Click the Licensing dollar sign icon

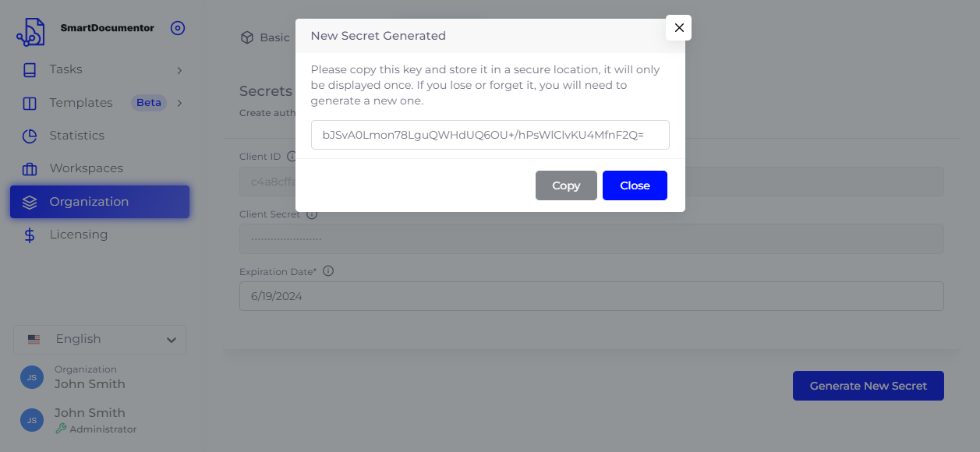[x=30, y=235]
